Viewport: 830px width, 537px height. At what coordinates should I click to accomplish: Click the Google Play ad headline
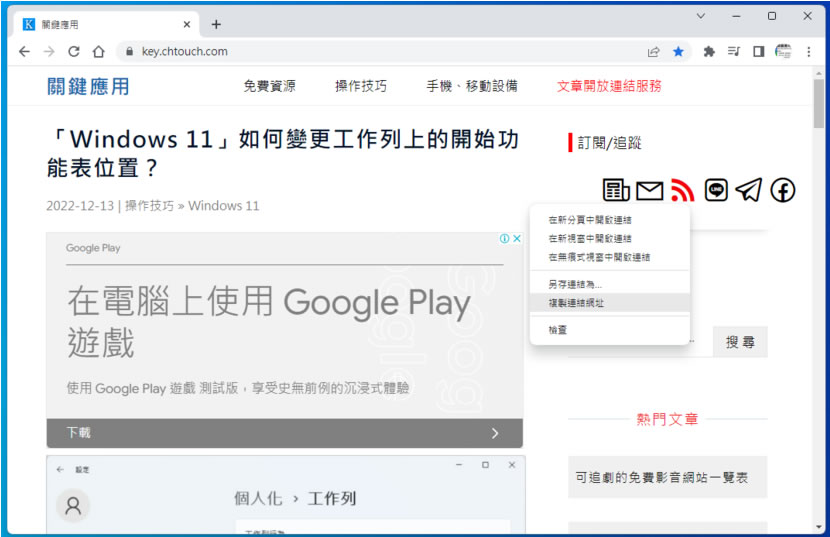pos(269,321)
